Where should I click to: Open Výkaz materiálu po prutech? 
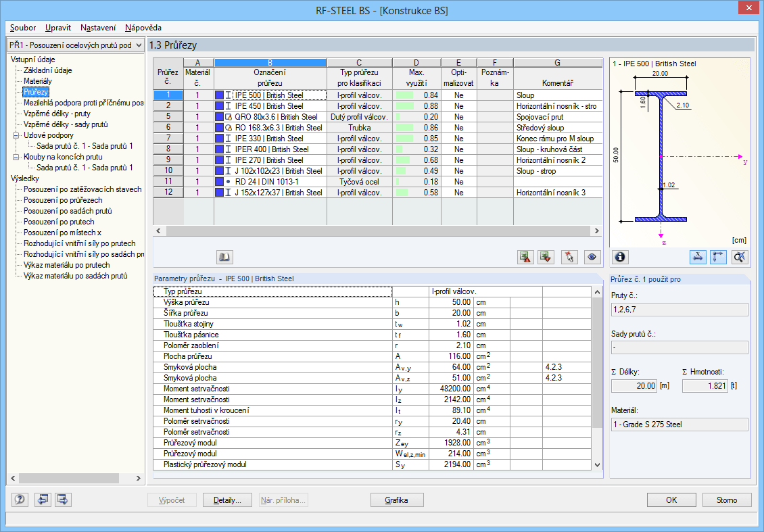click(x=67, y=265)
